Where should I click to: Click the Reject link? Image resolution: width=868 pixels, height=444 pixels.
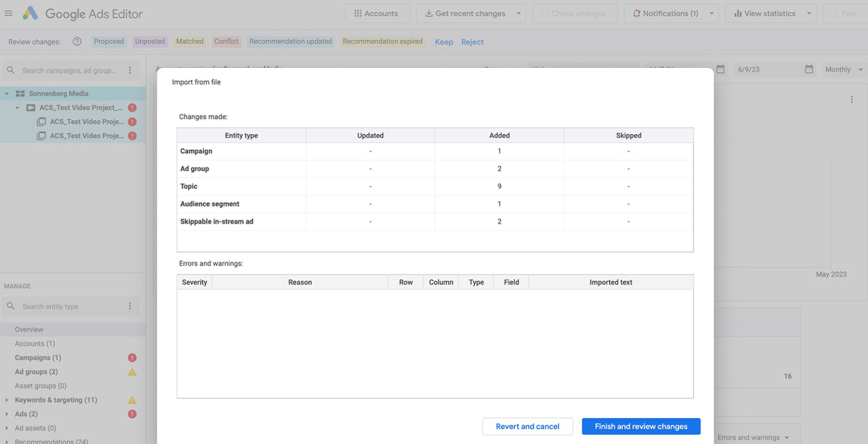(472, 42)
